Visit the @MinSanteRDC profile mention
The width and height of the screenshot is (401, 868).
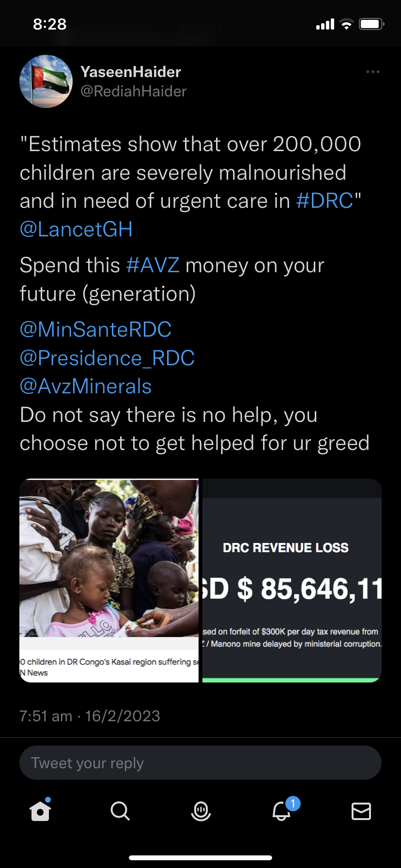pyautogui.click(x=95, y=330)
